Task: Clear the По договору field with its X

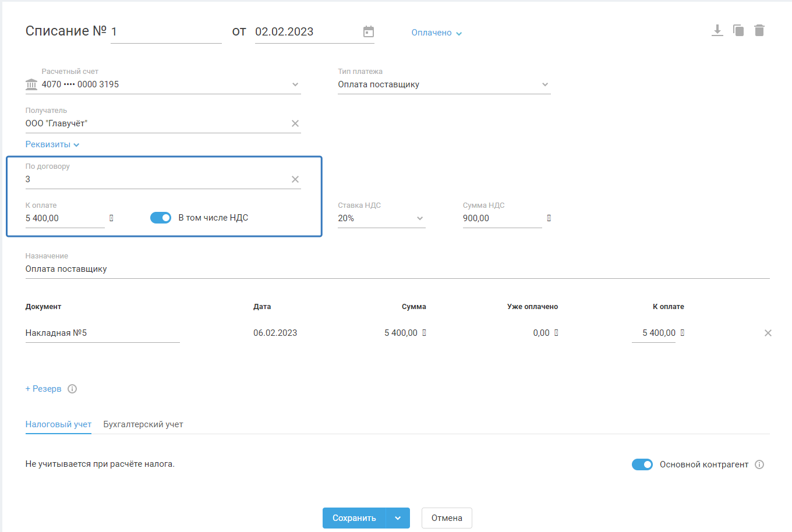Action: pyautogui.click(x=295, y=179)
